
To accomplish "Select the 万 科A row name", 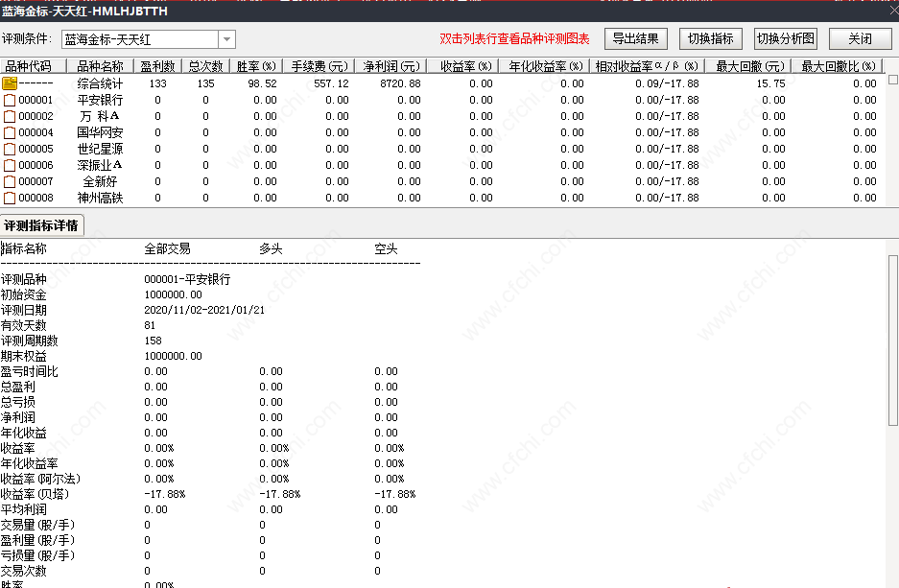I will click(101, 116).
